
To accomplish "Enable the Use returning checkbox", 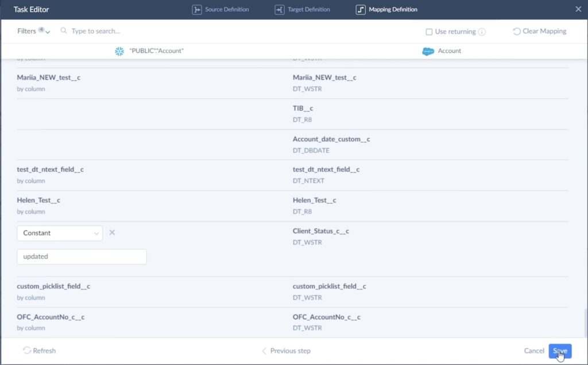I will [x=429, y=32].
